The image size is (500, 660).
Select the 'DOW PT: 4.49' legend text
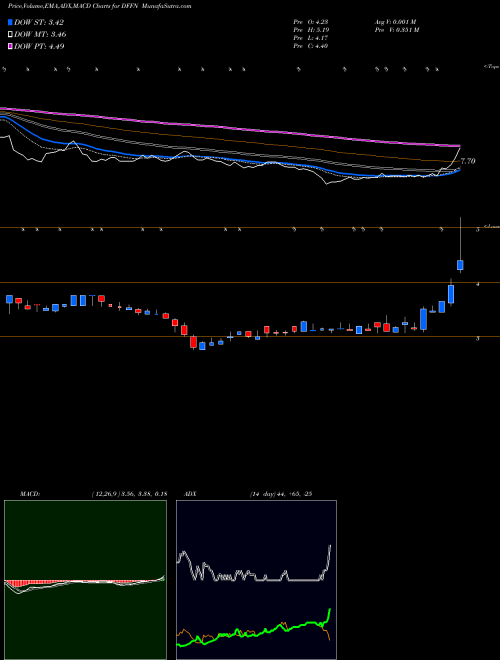click(39, 46)
